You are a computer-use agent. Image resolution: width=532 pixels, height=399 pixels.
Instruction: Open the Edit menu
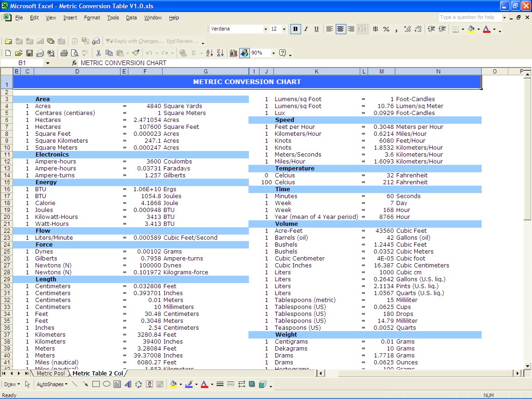[x=34, y=18]
